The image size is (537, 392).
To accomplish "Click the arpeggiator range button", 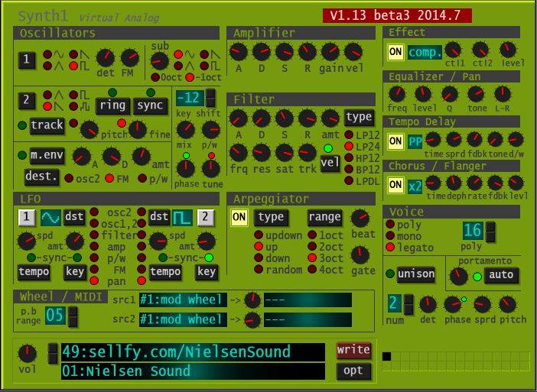I will coord(324,218).
